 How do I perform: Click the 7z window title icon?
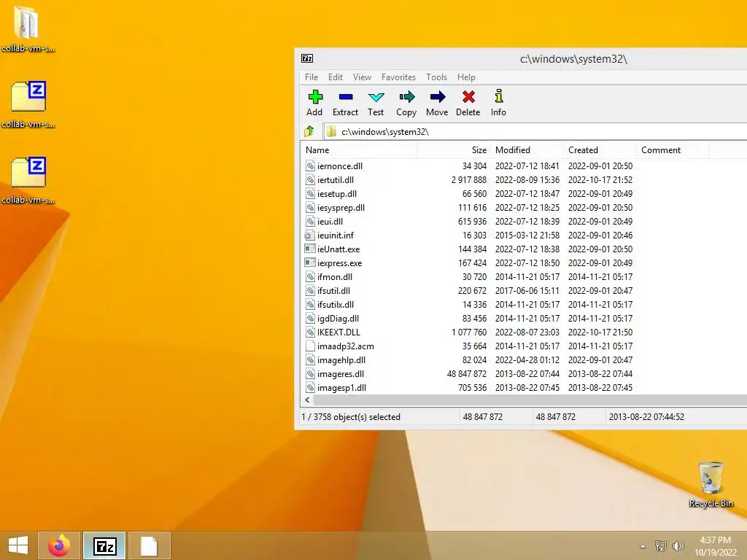coord(307,58)
